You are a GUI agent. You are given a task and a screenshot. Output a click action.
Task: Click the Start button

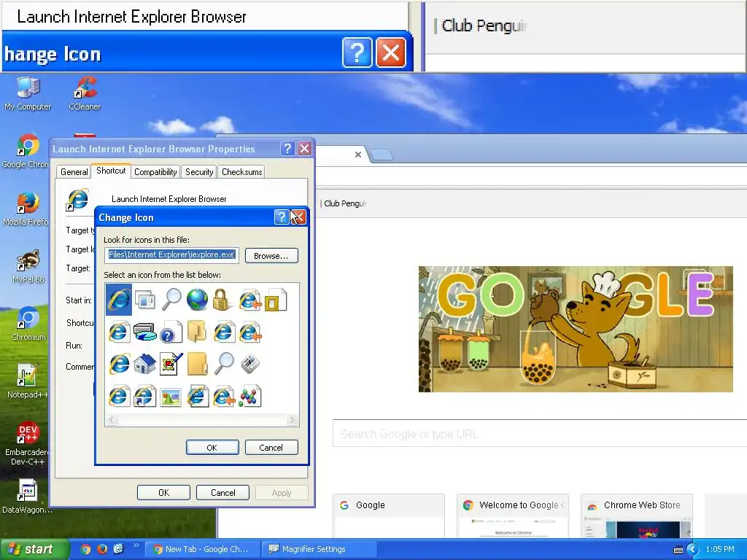click(x=34, y=549)
